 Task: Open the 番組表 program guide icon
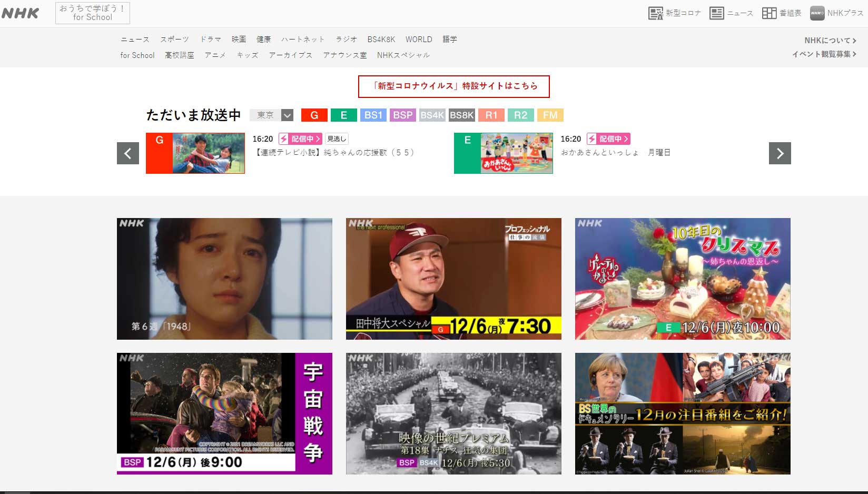(782, 13)
